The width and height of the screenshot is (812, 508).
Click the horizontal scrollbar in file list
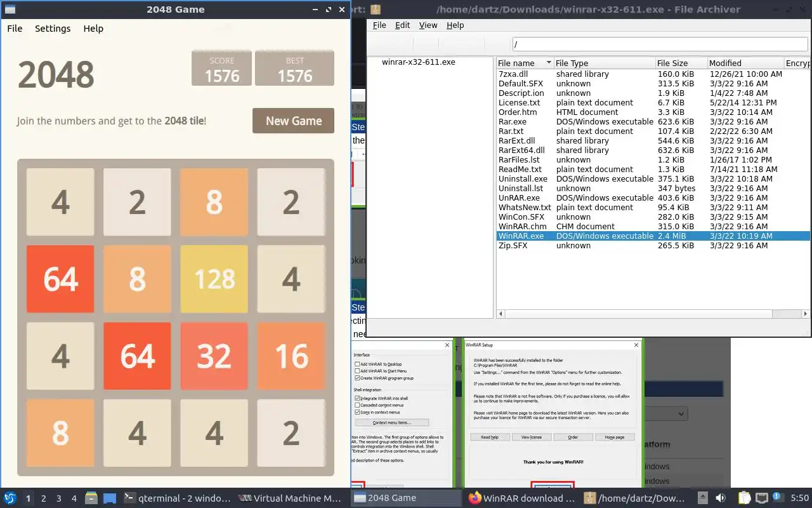(638, 314)
